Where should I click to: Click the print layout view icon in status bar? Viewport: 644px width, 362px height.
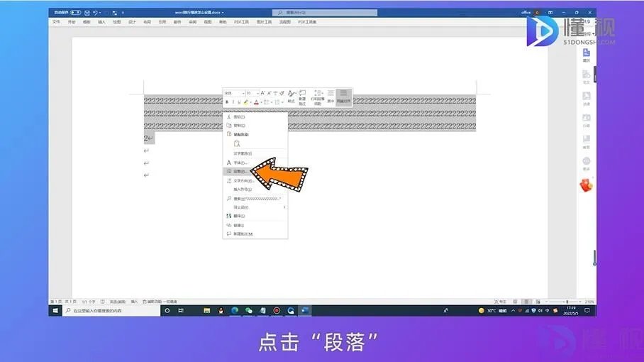[526, 302]
